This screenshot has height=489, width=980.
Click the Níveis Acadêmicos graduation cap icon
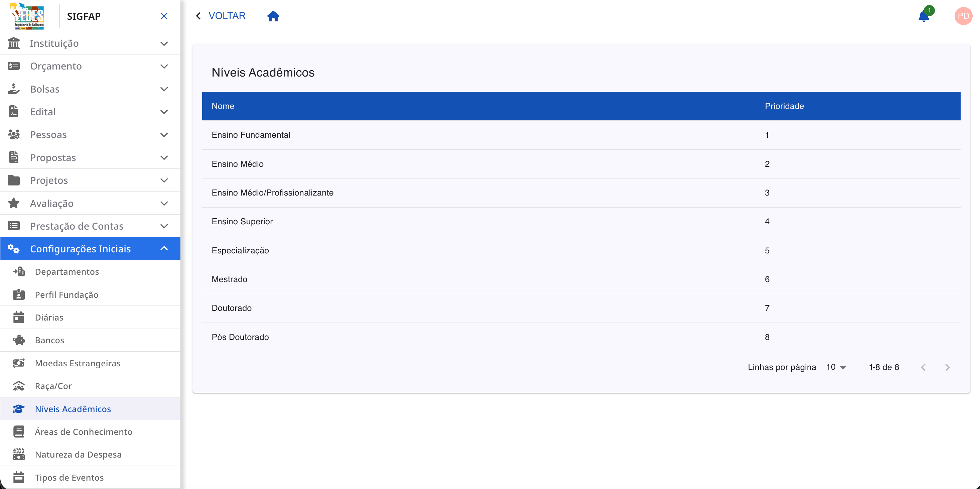(18, 409)
